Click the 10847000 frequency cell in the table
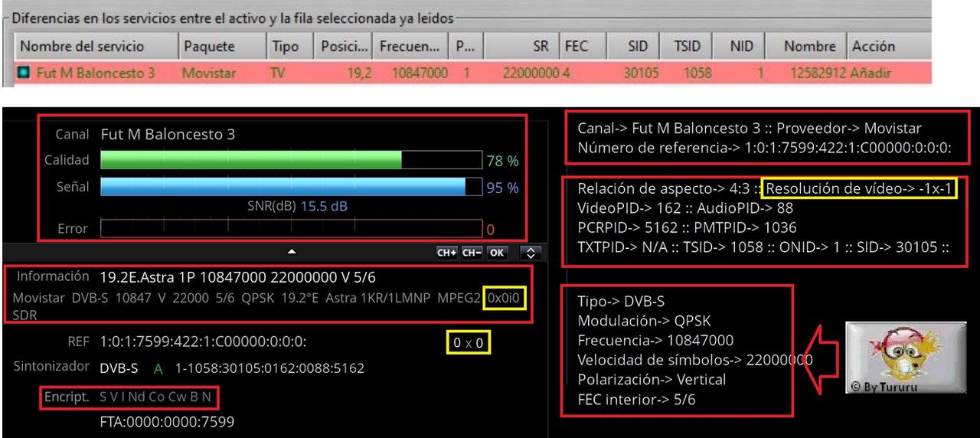 coord(420,74)
